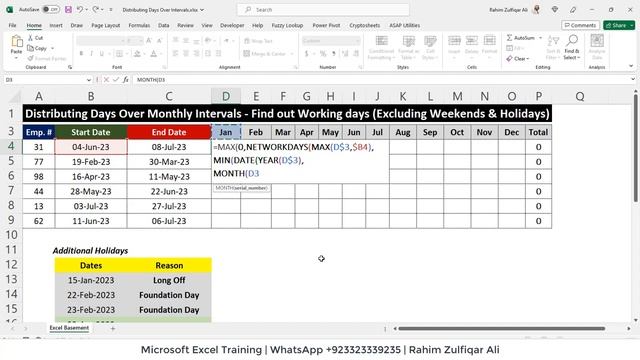Click the Clear eraser button
Image resolution: width=640 pixels, height=360 pixels.
click(x=517, y=59)
